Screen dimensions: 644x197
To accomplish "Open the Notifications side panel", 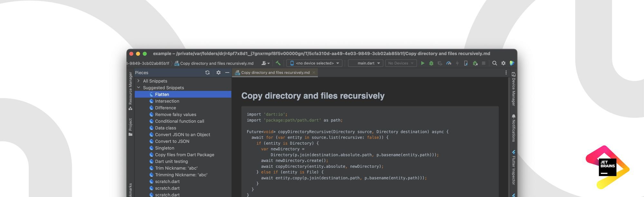I will point(514,128).
